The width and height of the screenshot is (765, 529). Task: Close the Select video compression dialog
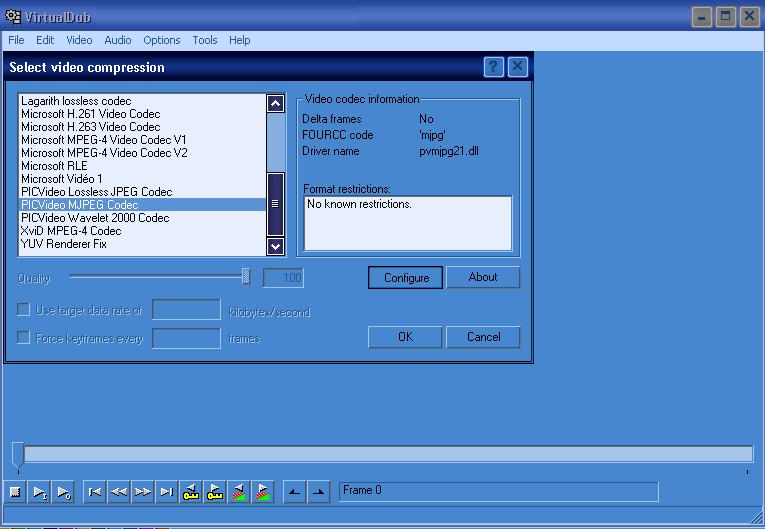tap(518, 66)
